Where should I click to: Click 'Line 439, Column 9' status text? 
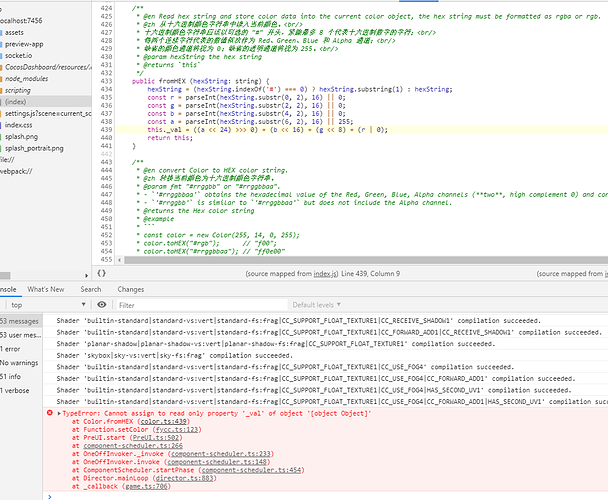coord(370,274)
